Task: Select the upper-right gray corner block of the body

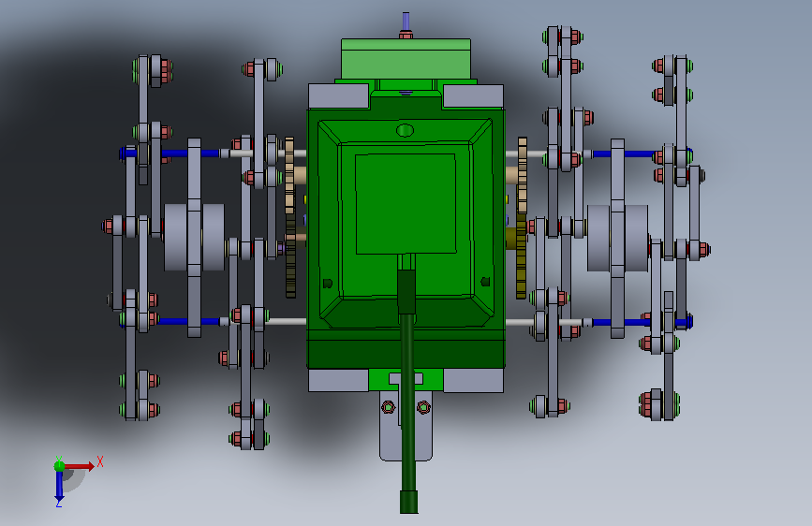Action: (473, 96)
